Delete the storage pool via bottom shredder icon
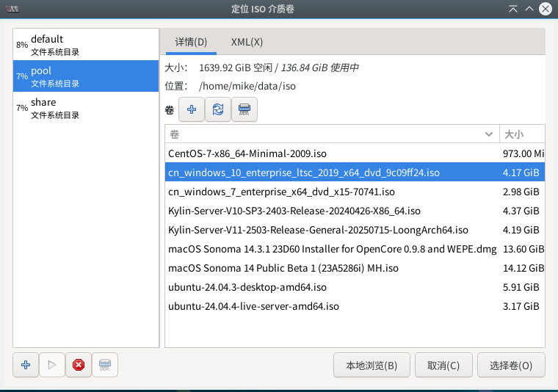558x392 pixels. 104,365
